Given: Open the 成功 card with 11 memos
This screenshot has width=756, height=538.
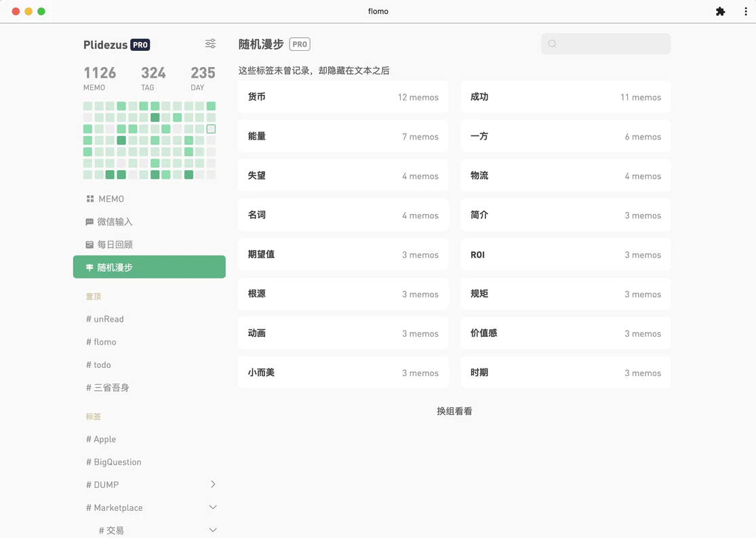Looking at the screenshot, I should click(x=565, y=97).
